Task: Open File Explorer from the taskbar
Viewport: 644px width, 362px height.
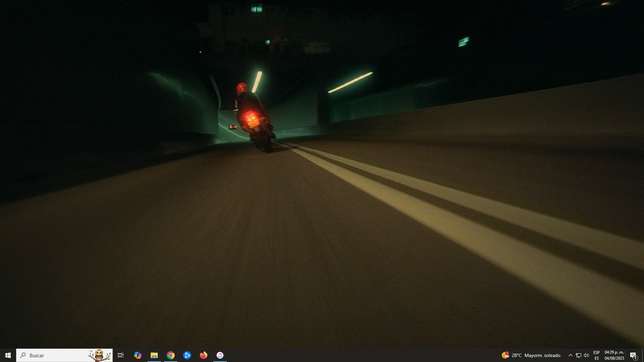Action: (154, 355)
